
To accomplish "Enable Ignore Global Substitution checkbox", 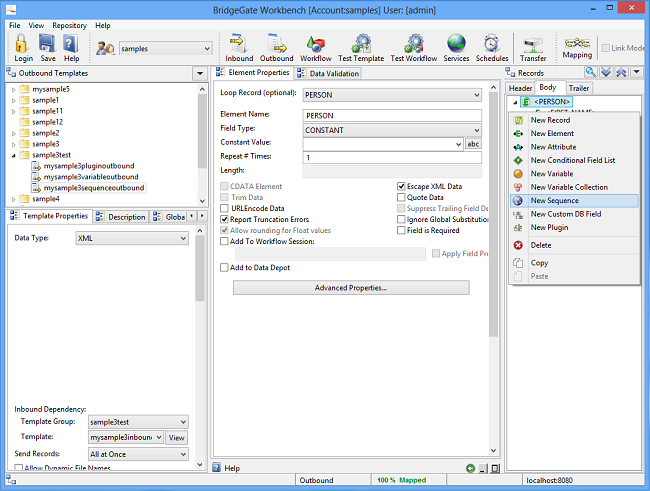I will (401, 219).
